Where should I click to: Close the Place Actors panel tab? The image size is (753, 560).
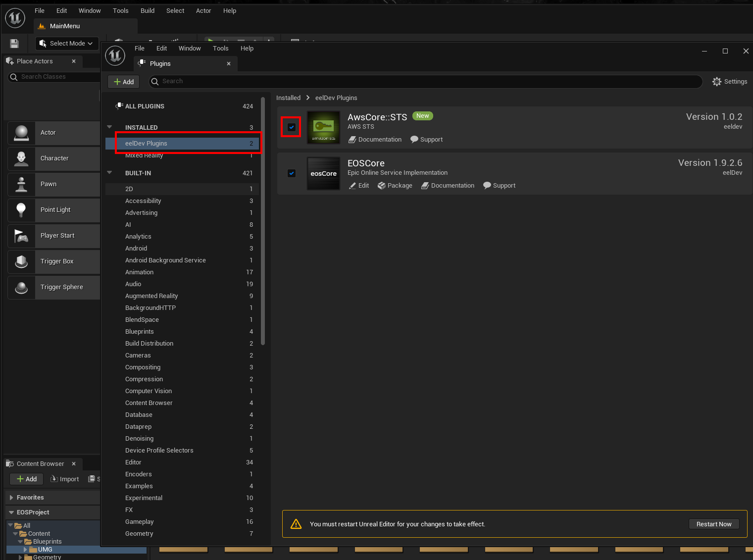(x=74, y=61)
